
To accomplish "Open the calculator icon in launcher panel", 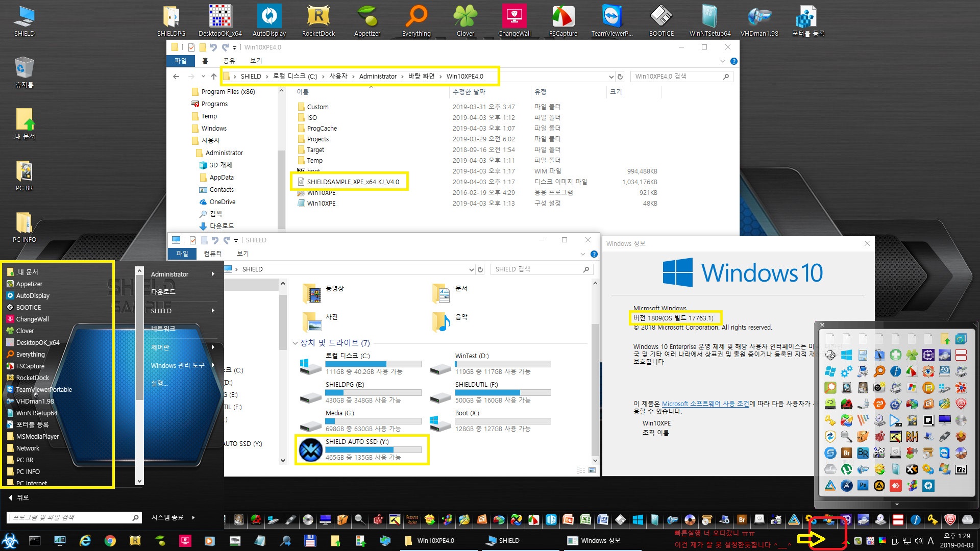I will pos(863,355).
